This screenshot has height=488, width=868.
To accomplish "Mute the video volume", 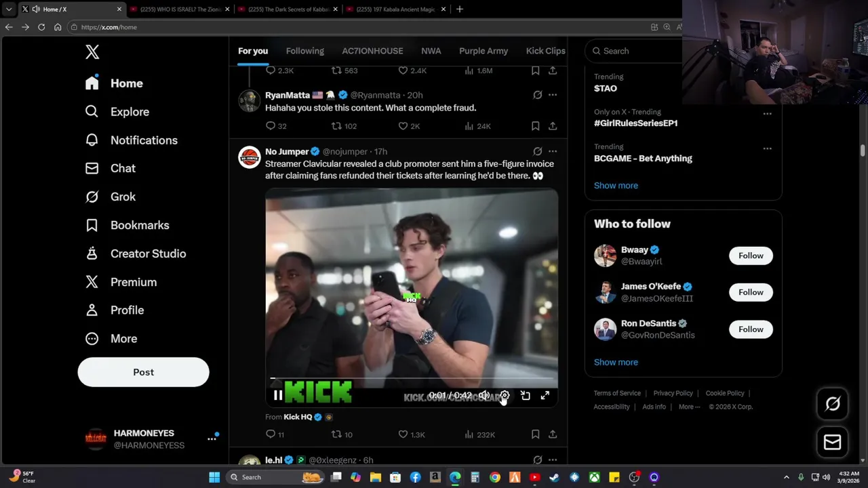I will pyautogui.click(x=484, y=395).
